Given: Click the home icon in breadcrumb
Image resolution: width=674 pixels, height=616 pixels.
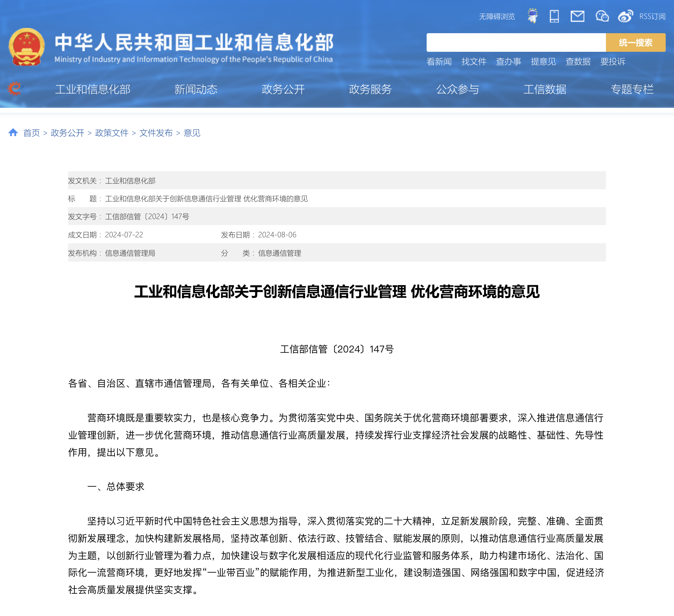Looking at the screenshot, I should tap(13, 133).
